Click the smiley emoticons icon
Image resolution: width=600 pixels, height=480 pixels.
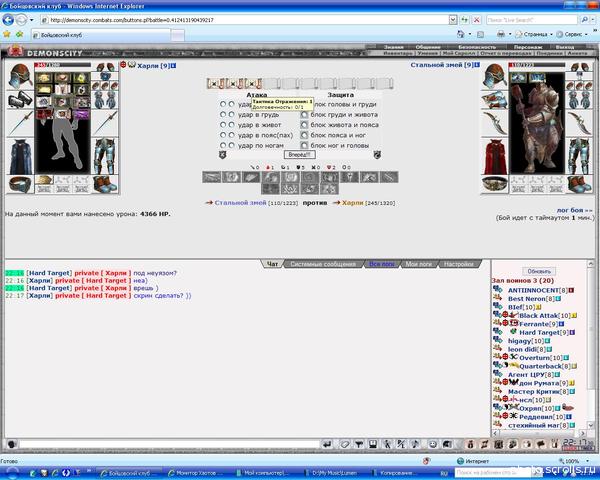433,444
